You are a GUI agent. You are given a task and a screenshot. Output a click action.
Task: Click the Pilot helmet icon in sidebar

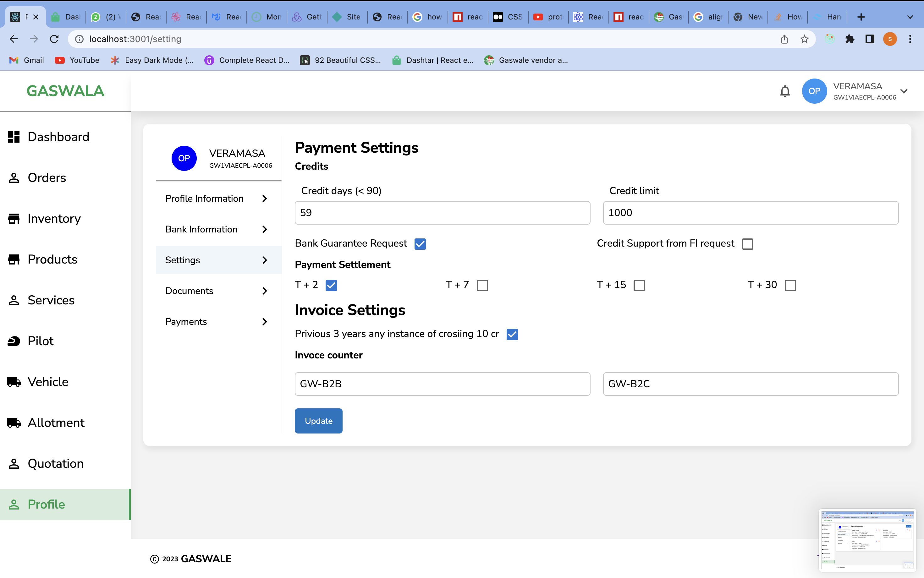[x=14, y=341]
